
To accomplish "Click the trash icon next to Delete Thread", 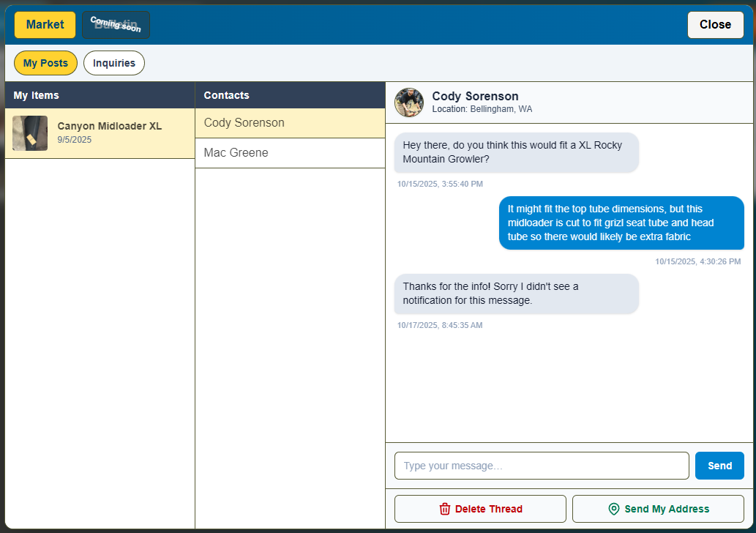I will point(446,509).
